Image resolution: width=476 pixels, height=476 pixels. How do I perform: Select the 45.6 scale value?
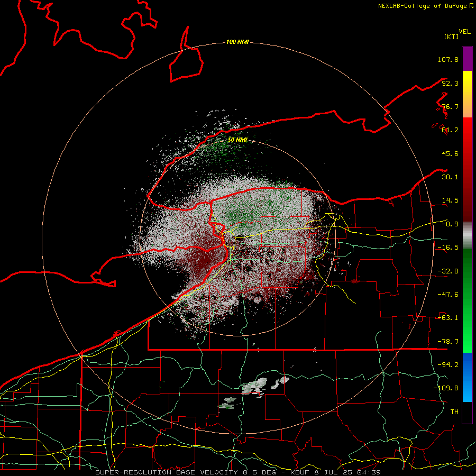click(450, 153)
